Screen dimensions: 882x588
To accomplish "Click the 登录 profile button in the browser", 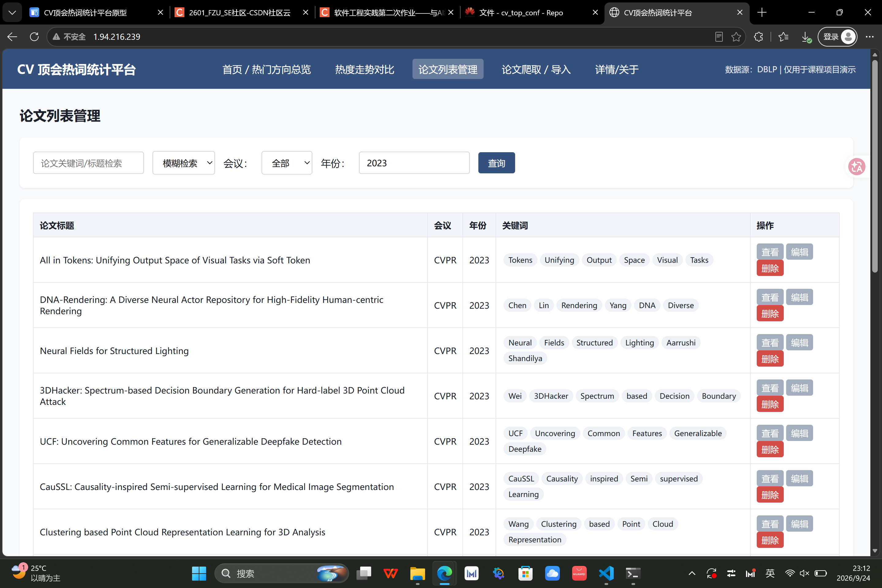I will coord(837,37).
